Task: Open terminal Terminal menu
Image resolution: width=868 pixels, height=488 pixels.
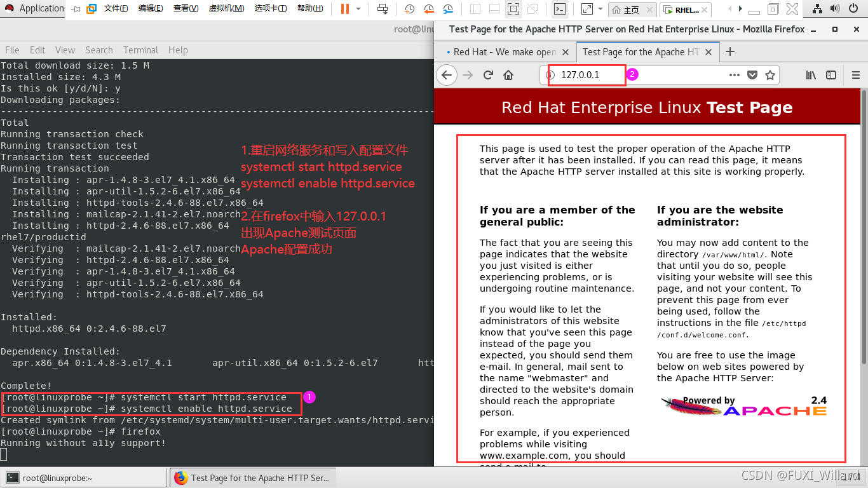Action: pos(140,50)
